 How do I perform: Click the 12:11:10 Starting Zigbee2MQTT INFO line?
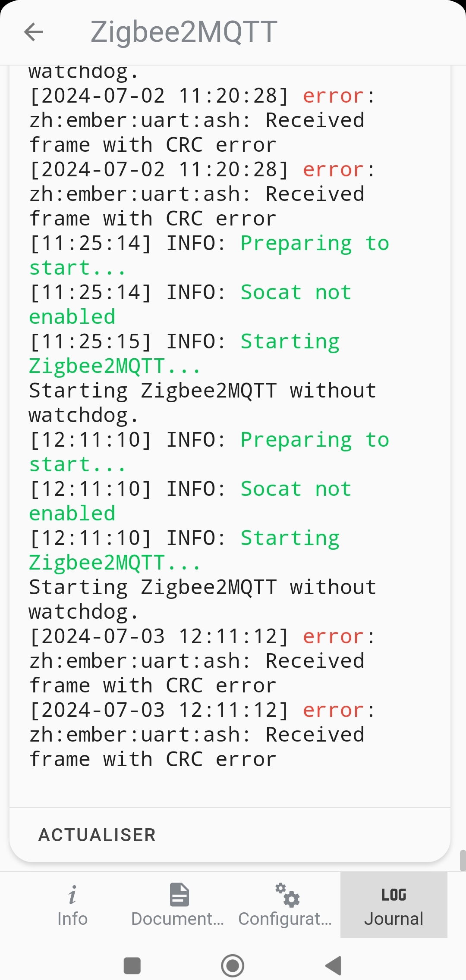coord(185,551)
